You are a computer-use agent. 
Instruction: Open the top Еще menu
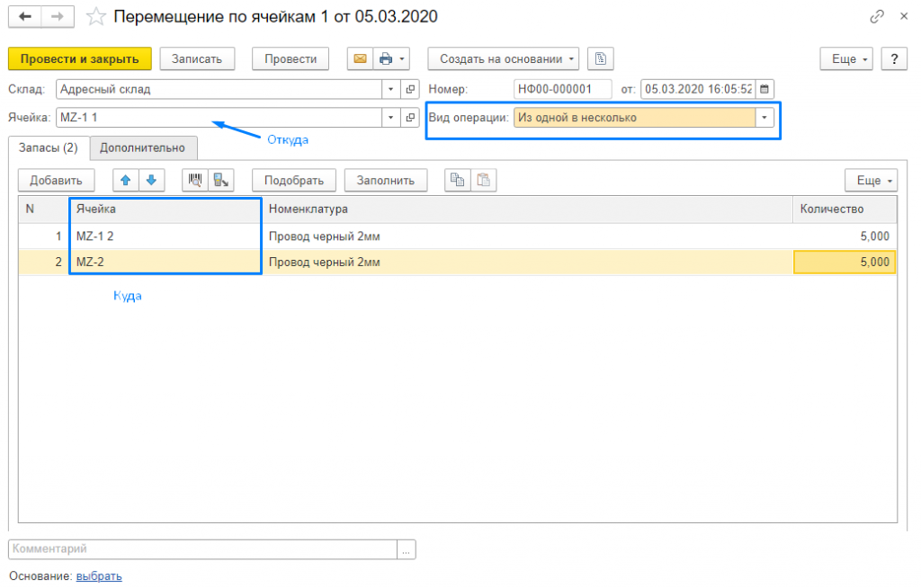[846, 58]
